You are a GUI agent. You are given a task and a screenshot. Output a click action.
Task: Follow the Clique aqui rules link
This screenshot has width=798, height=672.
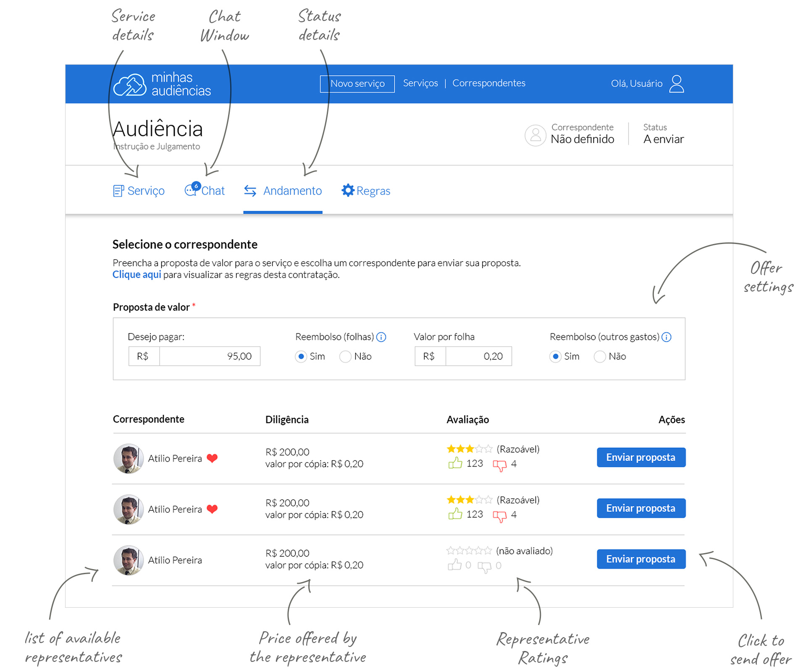tap(136, 275)
